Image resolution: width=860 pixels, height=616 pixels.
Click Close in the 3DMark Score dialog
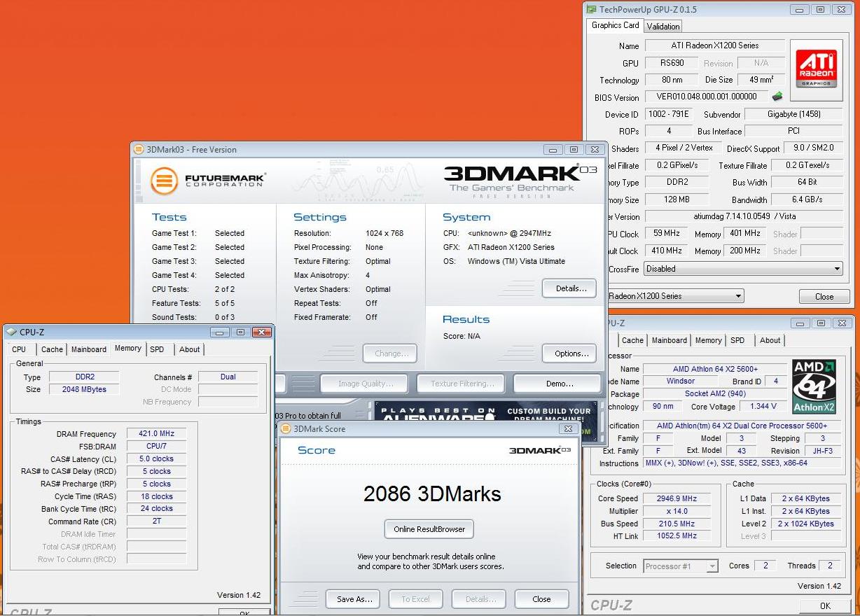tap(541, 599)
